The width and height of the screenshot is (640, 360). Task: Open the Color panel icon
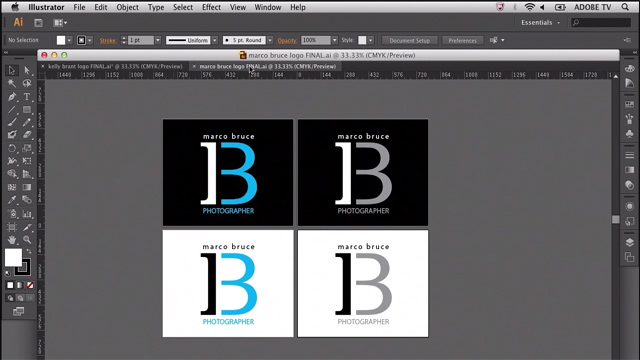coord(629,69)
